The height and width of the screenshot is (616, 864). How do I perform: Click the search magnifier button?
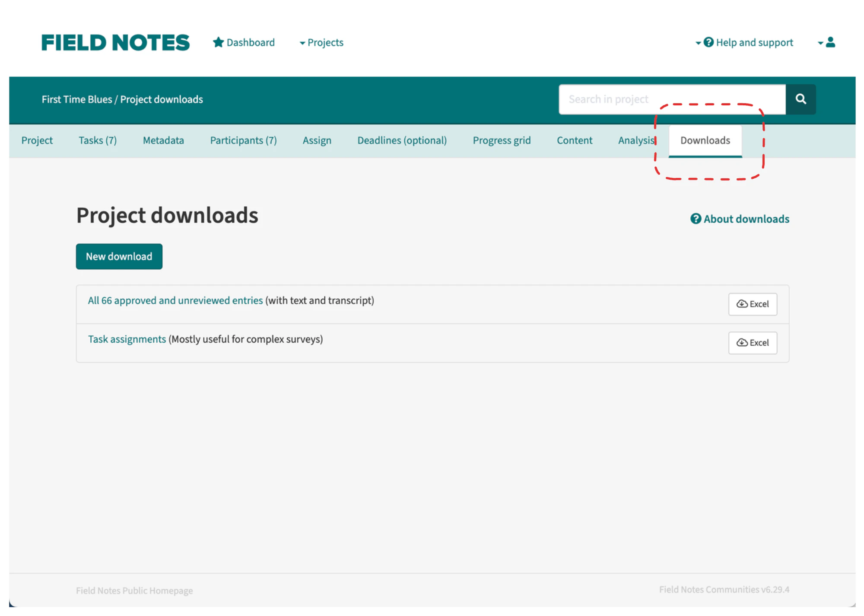point(800,99)
